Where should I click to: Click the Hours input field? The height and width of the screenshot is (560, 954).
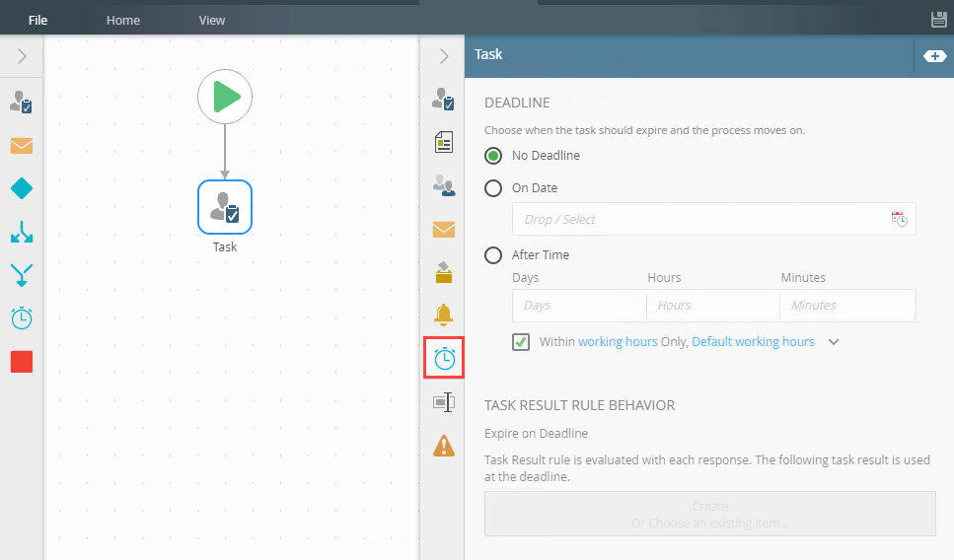[x=713, y=305]
